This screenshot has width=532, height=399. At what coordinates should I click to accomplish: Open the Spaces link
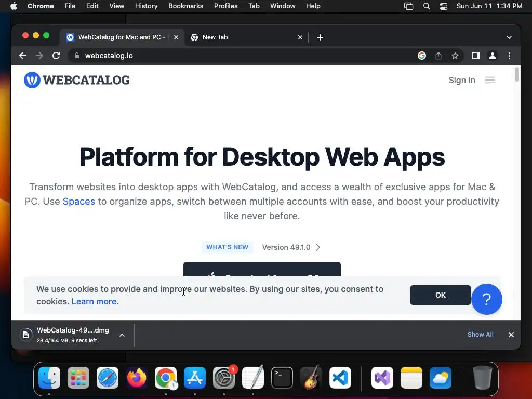click(79, 202)
